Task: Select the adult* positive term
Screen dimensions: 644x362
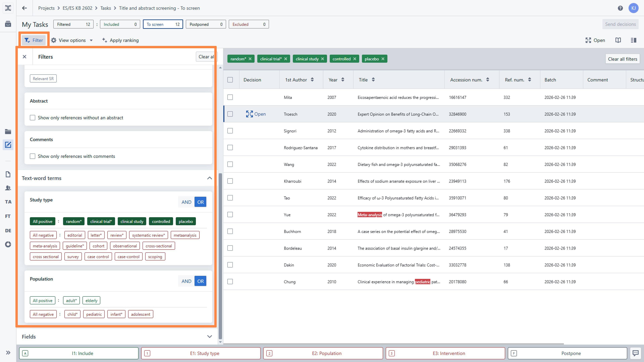Action: point(71,300)
